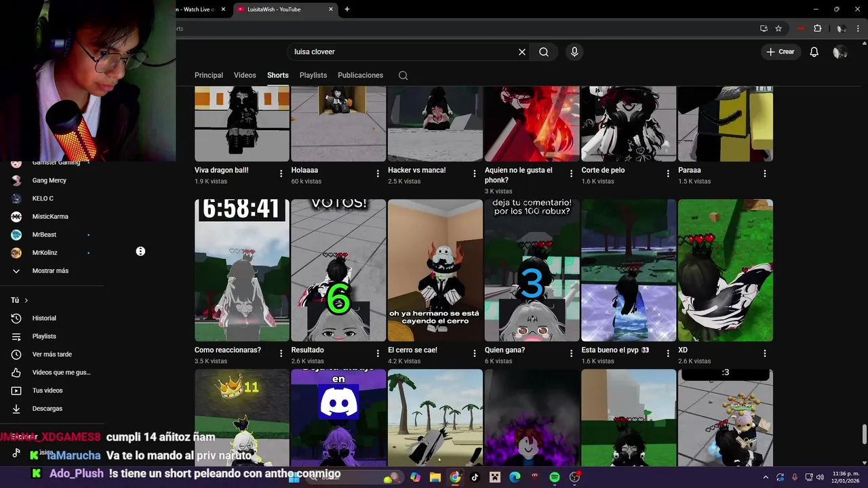
Task: Click the Crear button
Action: pyautogui.click(x=780, y=52)
